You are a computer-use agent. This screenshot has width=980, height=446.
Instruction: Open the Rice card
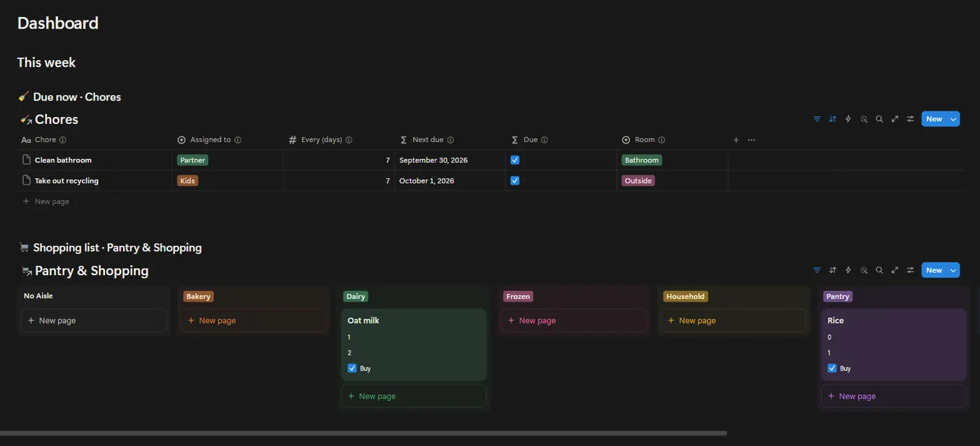click(x=894, y=344)
